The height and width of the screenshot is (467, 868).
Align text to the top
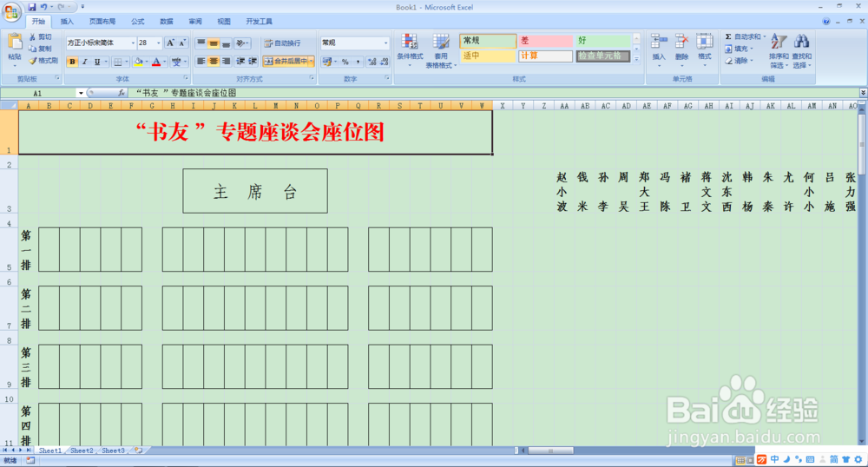201,43
